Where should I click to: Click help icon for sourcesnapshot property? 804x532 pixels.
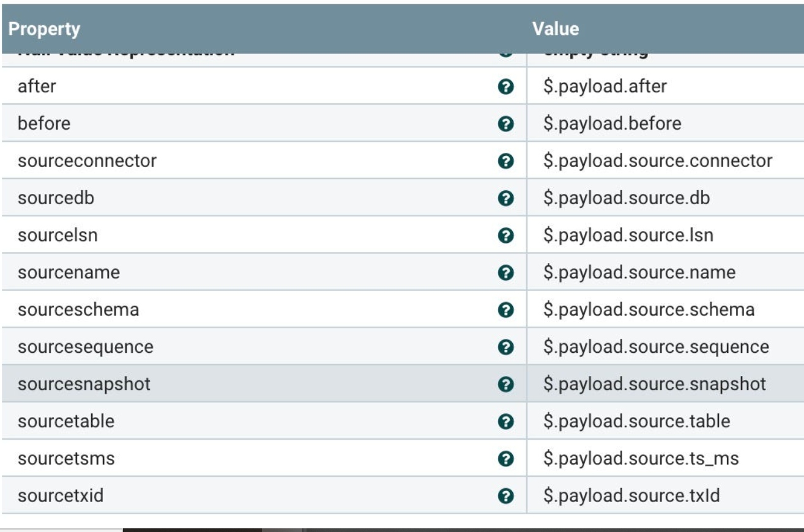point(505,385)
